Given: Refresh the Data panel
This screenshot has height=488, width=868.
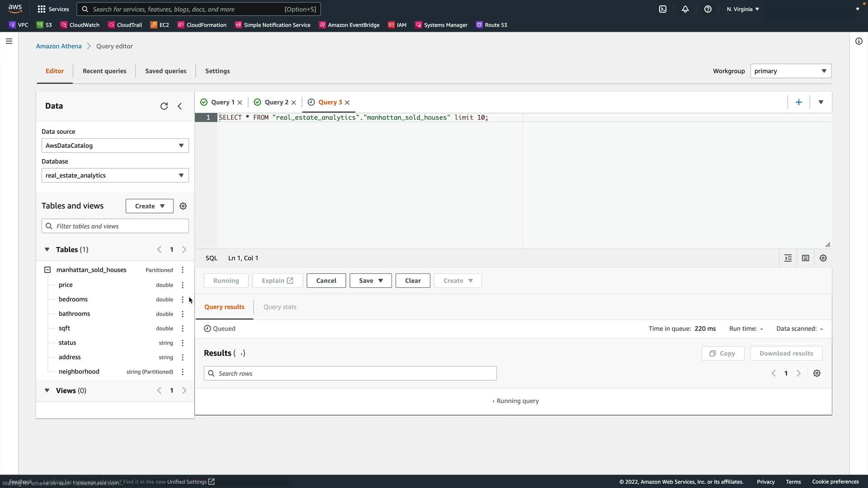Looking at the screenshot, I should click(164, 106).
